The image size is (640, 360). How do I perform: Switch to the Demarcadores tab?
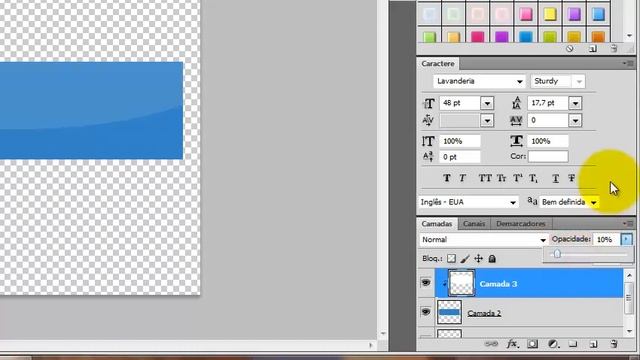521,224
